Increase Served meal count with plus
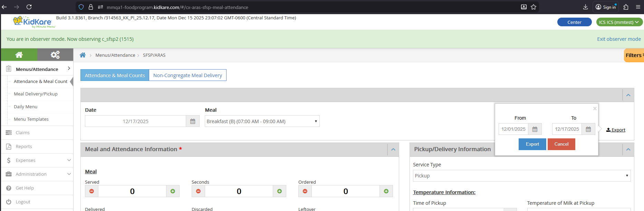644x211 pixels. [173, 191]
